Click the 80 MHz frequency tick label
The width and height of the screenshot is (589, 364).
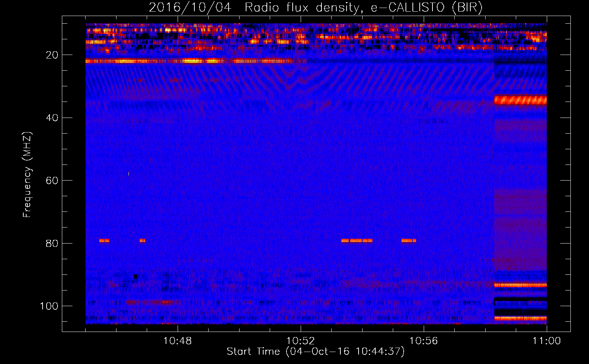click(52, 243)
